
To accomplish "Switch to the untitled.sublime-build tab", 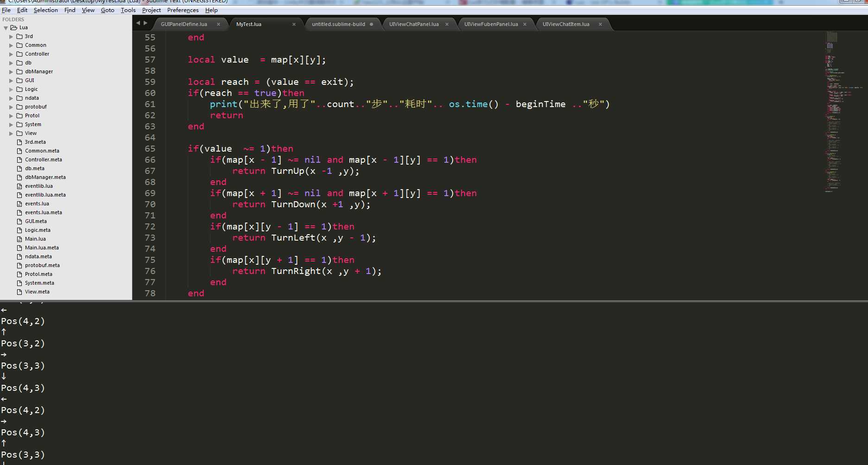I will pyautogui.click(x=338, y=24).
